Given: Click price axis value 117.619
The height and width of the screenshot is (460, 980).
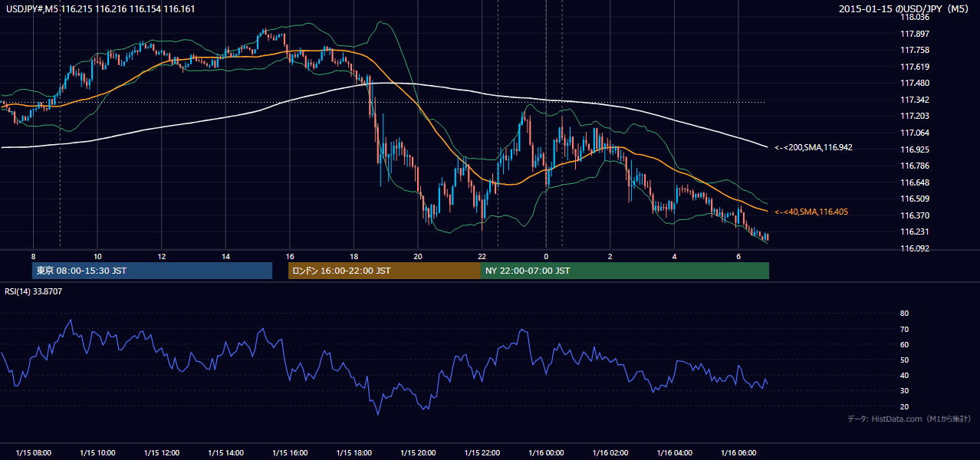Looking at the screenshot, I should coord(914,67).
